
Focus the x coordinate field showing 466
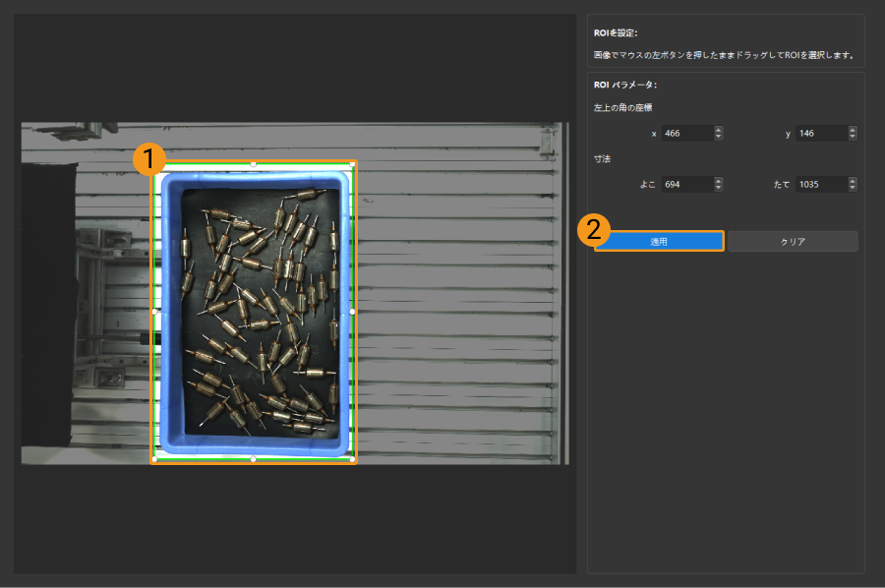[685, 134]
